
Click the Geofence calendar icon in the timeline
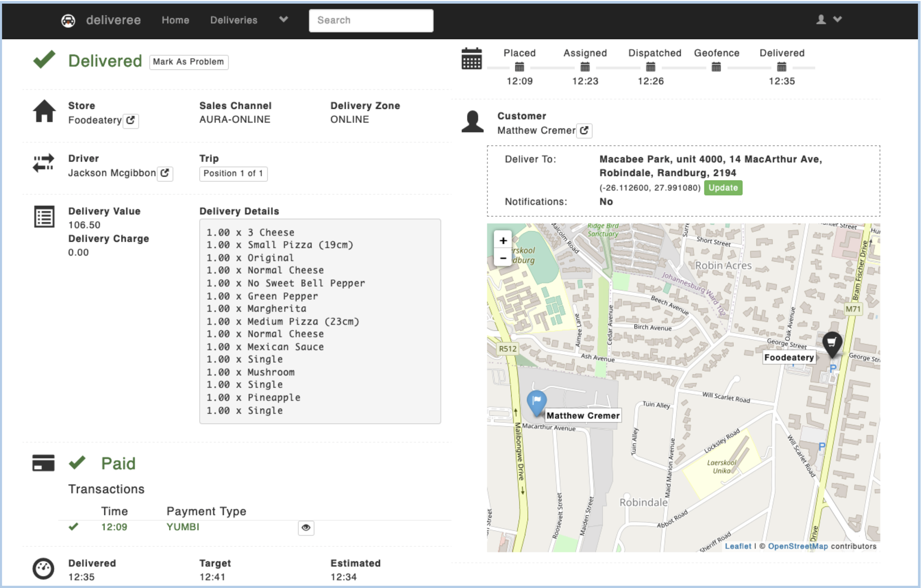click(x=716, y=67)
